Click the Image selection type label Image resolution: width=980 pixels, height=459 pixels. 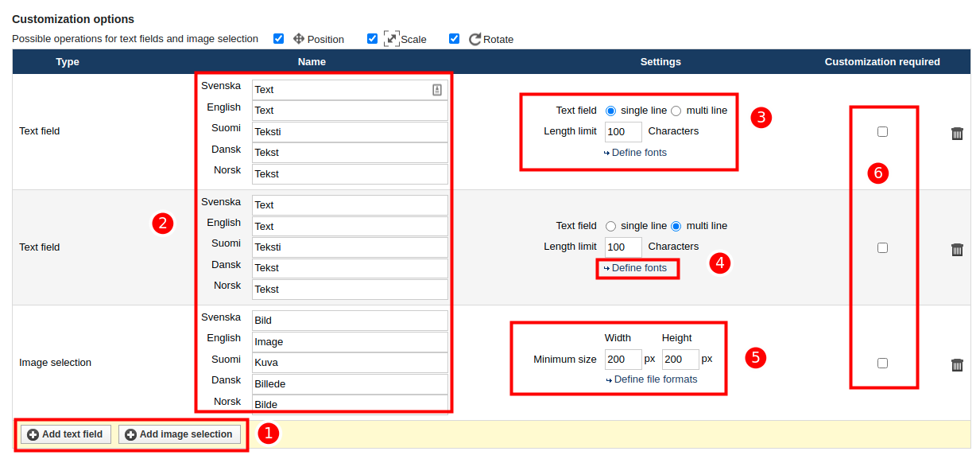click(55, 363)
